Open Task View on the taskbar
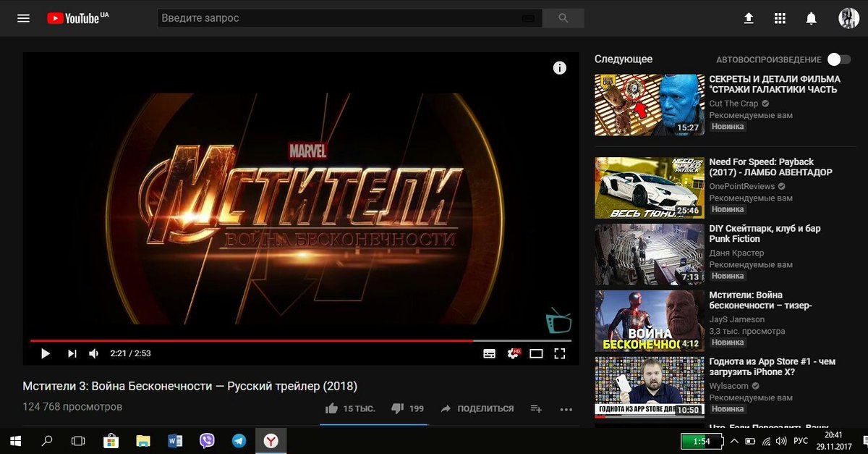This screenshot has width=868, height=454. point(78,441)
